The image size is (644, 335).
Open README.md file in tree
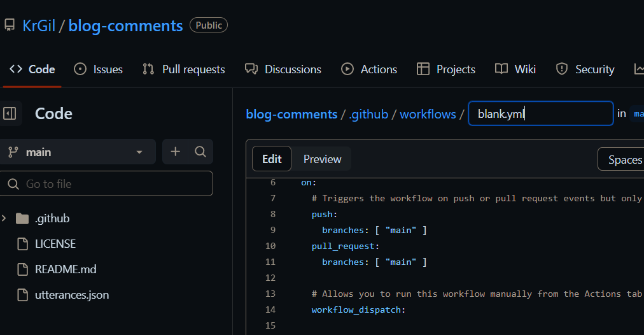(66, 269)
